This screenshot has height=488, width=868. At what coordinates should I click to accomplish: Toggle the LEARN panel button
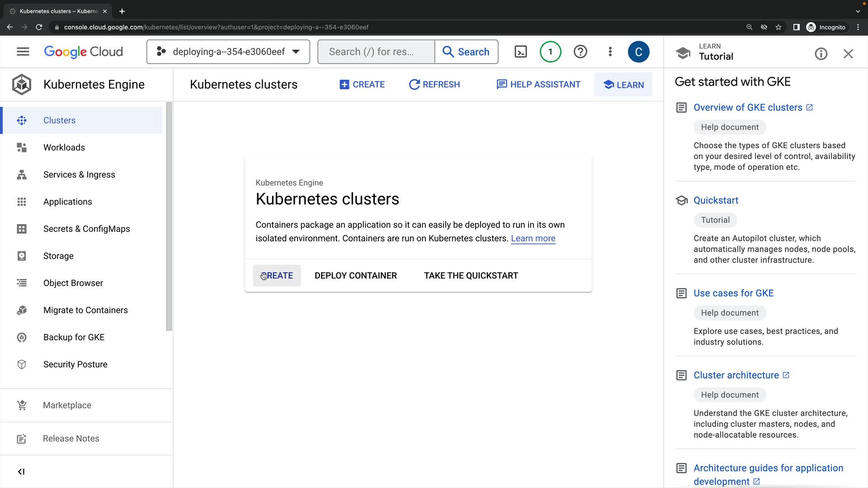(x=623, y=84)
